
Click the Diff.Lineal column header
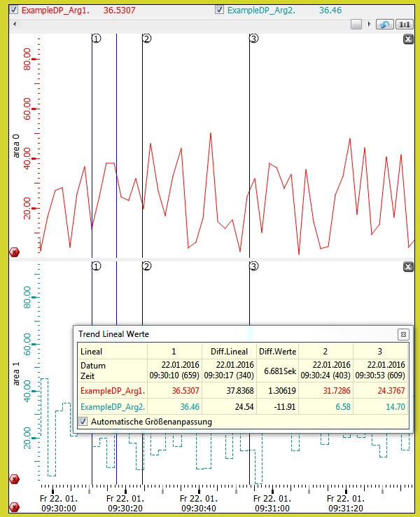229,351
